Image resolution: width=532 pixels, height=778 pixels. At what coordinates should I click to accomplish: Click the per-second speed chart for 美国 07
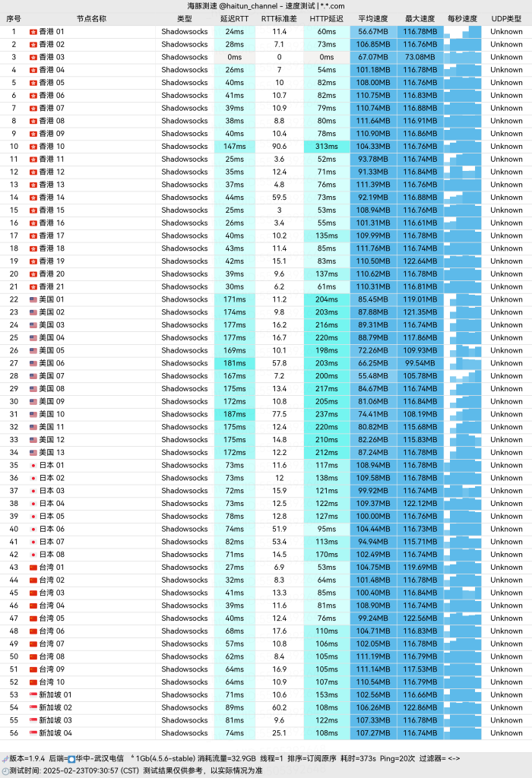[463, 376]
